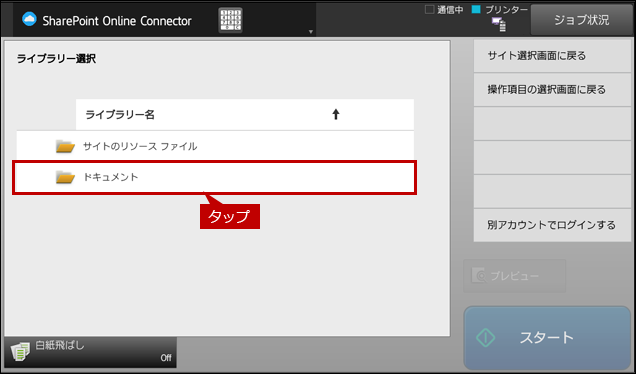Choose 別アカウントでログインする

point(552,225)
